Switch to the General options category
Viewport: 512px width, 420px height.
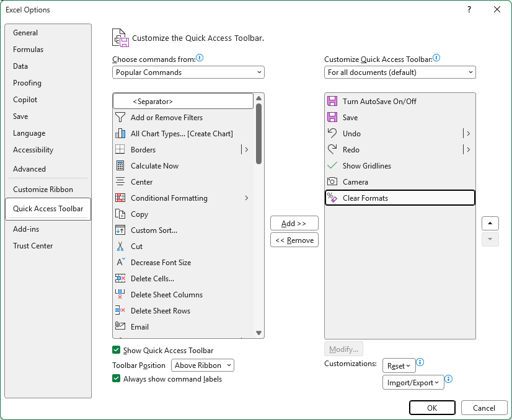click(48, 33)
